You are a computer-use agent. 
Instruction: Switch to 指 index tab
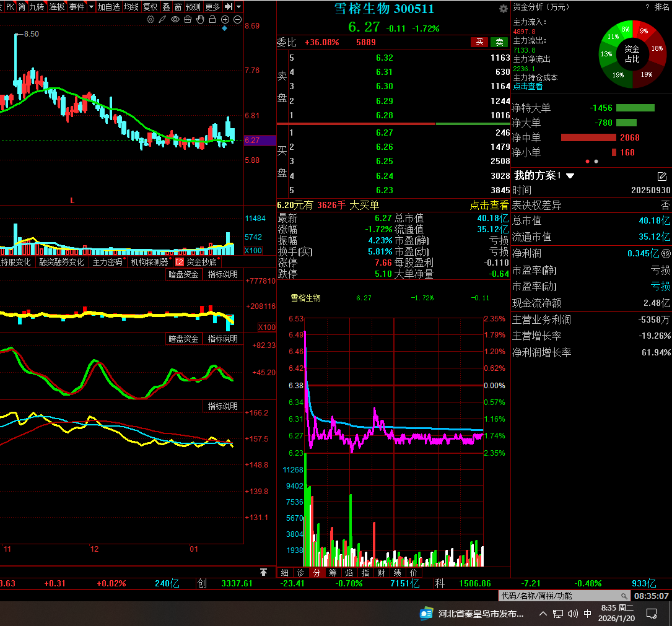(x=365, y=573)
